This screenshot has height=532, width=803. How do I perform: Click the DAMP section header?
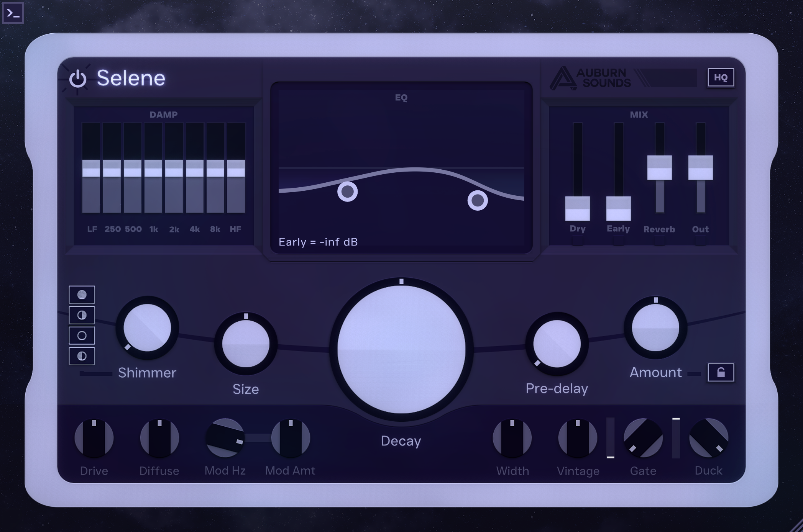164,114
